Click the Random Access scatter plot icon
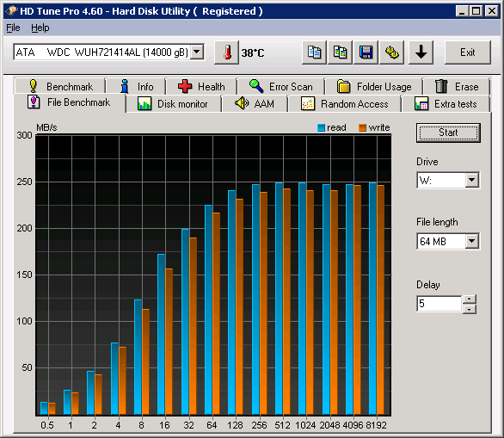 tap(308, 103)
